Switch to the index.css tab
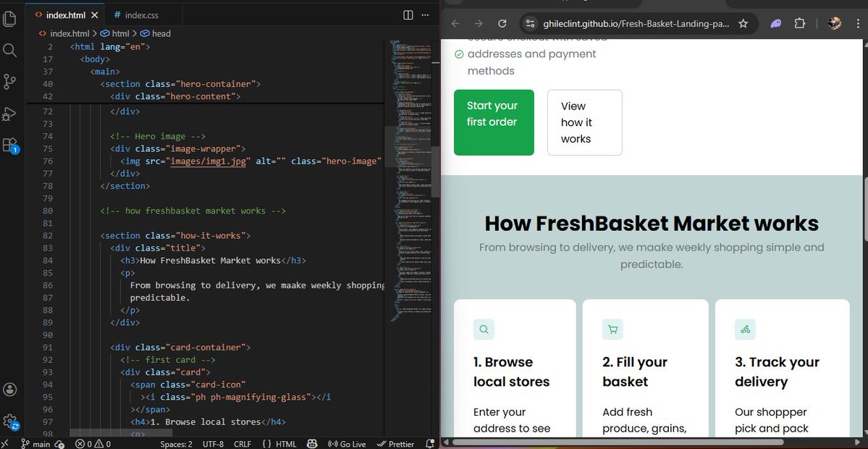868x449 pixels. tap(135, 15)
